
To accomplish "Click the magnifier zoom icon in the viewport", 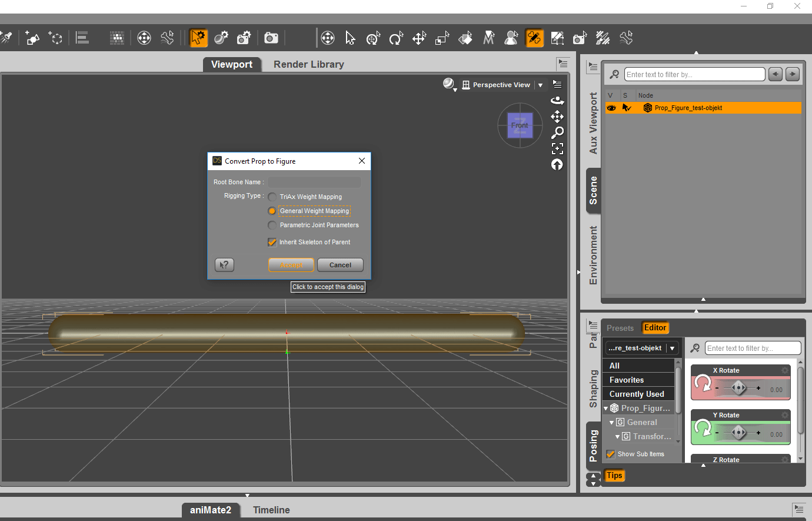I will click(x=557, y=132).
